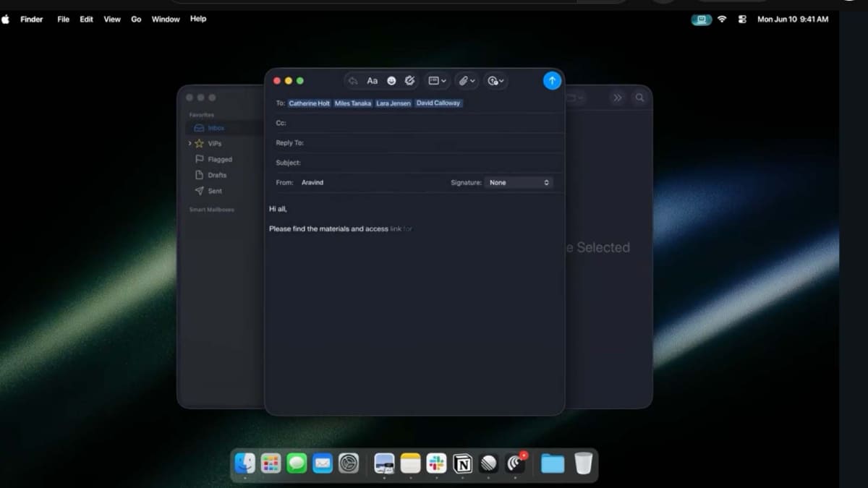Screen dimensions: 868x488
Task: Click the Smart Mailboxes header in sidebar
Action: pos(212,210)
